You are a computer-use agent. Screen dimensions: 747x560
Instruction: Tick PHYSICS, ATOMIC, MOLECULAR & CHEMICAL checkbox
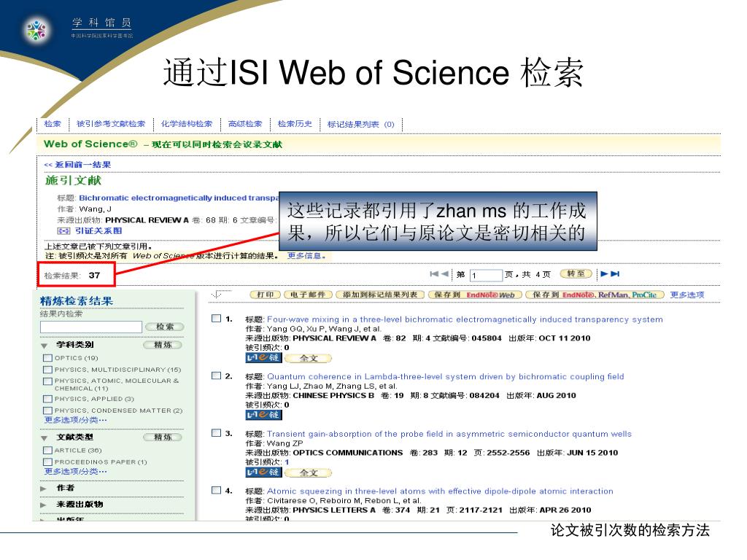47,381
